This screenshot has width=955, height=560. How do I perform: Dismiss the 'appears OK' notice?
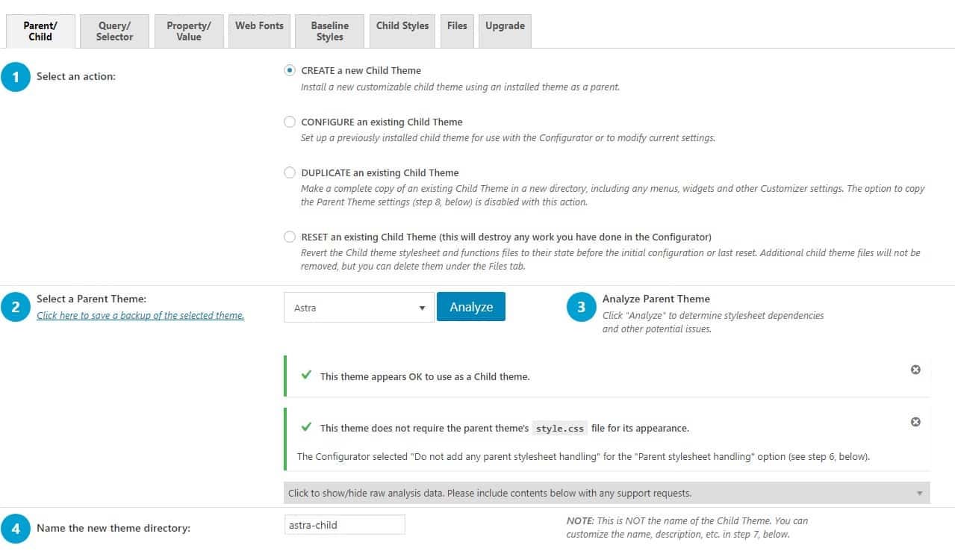[x=915, y=370]
